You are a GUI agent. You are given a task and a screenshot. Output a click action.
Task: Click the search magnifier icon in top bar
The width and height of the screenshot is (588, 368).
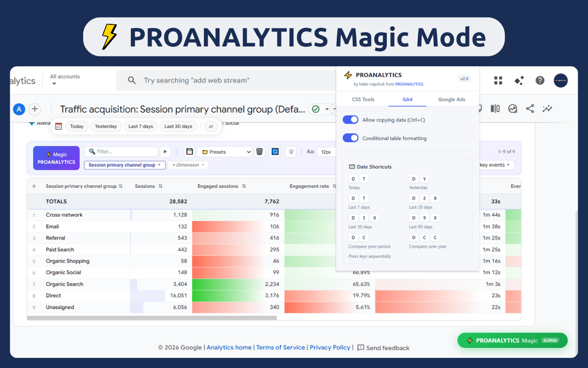click(x=132, y=80)
